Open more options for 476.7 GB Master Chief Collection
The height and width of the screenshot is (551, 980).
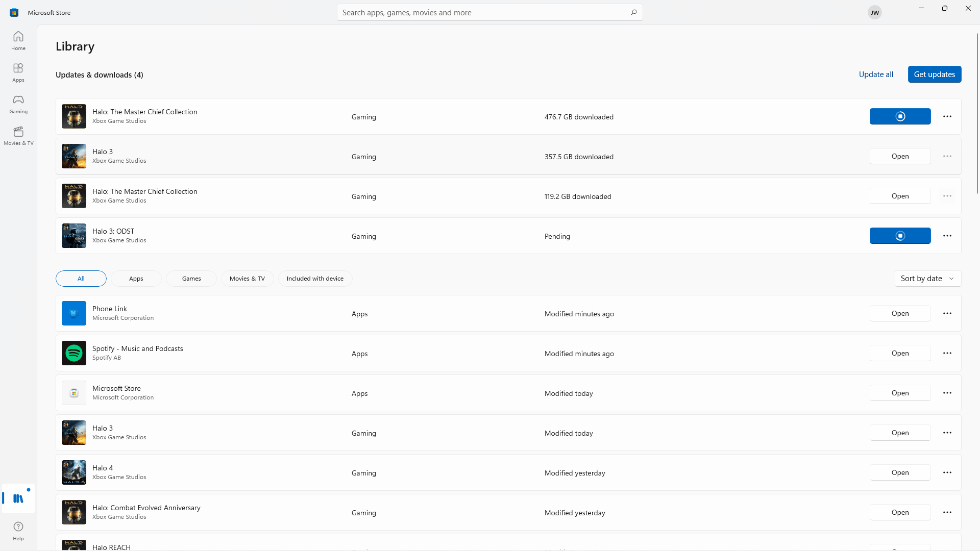pyautogui.click(x=947, y=116)
